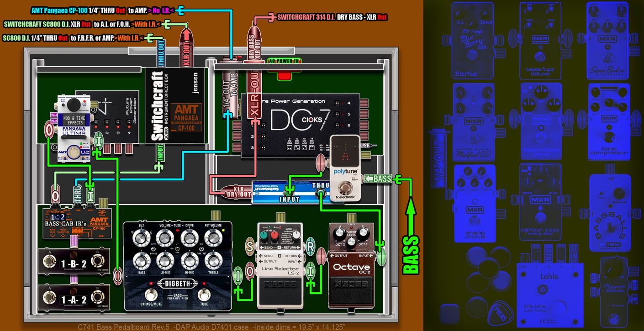Click the 'C741 Bass Pedalboard Rev.5' caption

(x=123, y=327)
